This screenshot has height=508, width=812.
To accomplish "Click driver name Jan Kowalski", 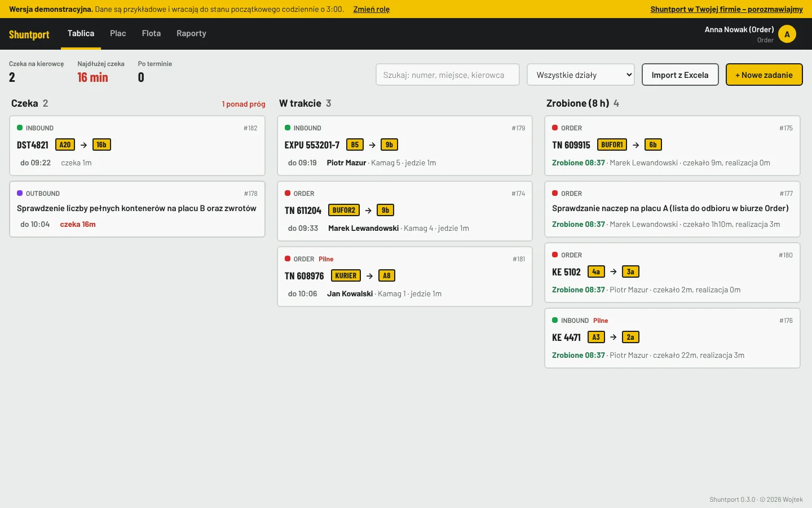I will tap(350, 294).
